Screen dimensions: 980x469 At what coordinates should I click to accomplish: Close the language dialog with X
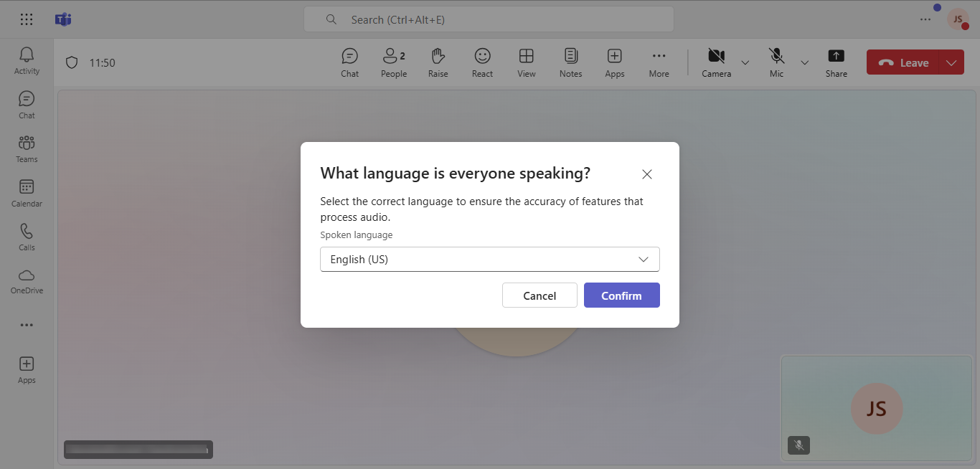tap(646, 174)
